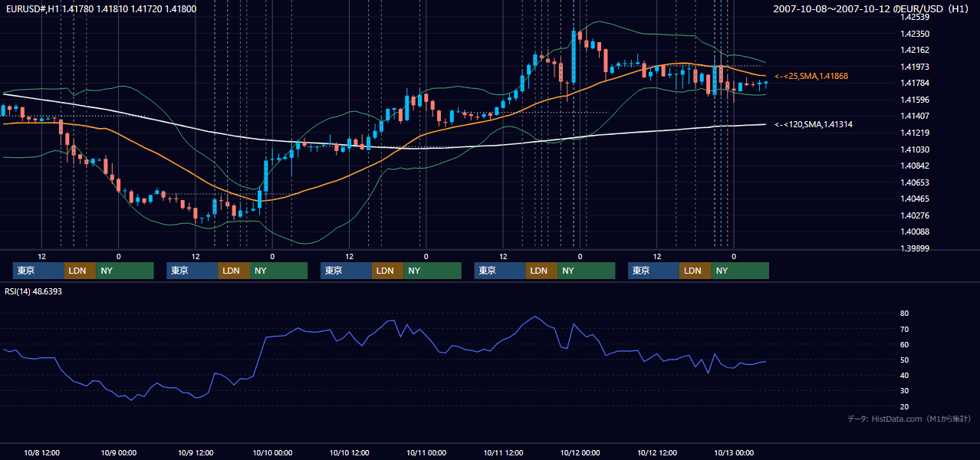Click price level 1.41596 on axis

click(915, 100)
